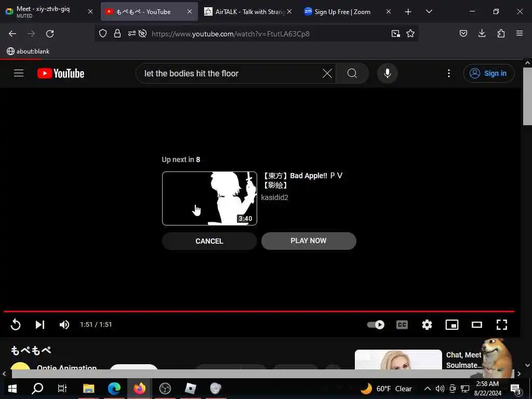Open the weather 60°F Clear widget
The height and width of the screenshot is (399, 532).
[386, 389]
